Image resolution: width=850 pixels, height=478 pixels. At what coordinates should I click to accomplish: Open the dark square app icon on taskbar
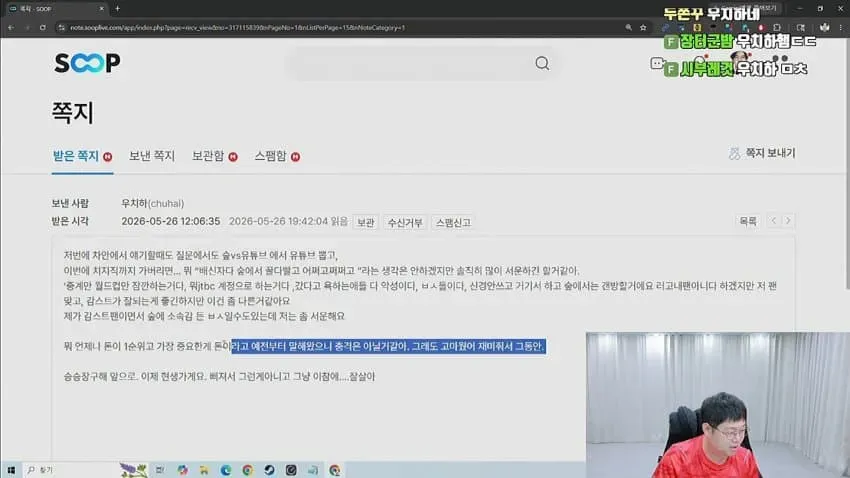291,470
